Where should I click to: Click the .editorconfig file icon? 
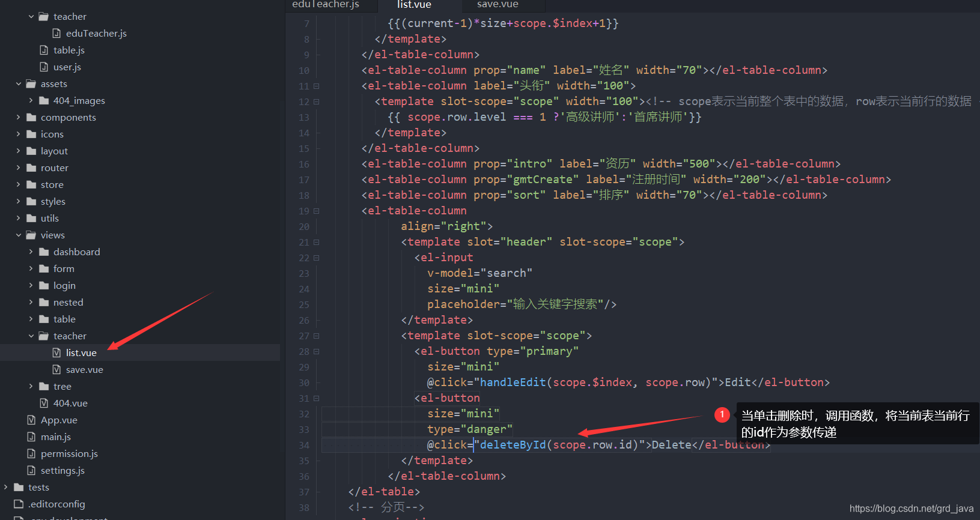tap(19, 504)
